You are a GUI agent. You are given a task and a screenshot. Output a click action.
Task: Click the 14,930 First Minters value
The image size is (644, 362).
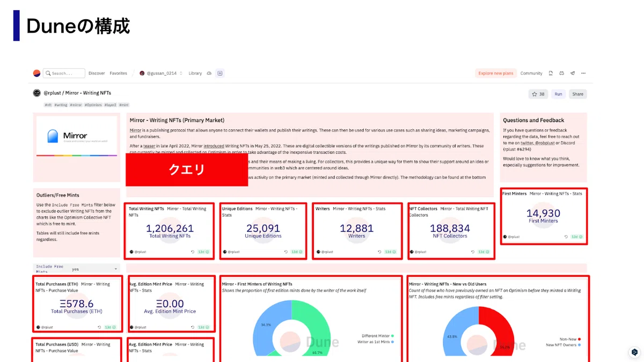(x=543, y=213)
